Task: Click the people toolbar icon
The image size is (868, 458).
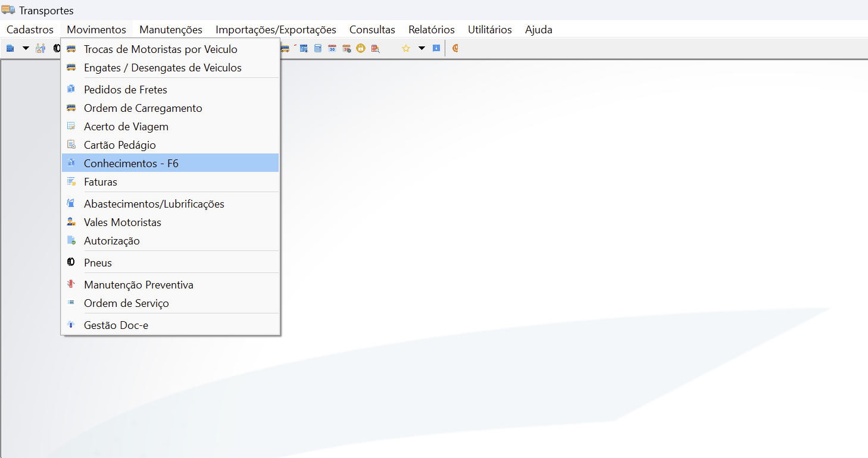Action: click(40, 48)
